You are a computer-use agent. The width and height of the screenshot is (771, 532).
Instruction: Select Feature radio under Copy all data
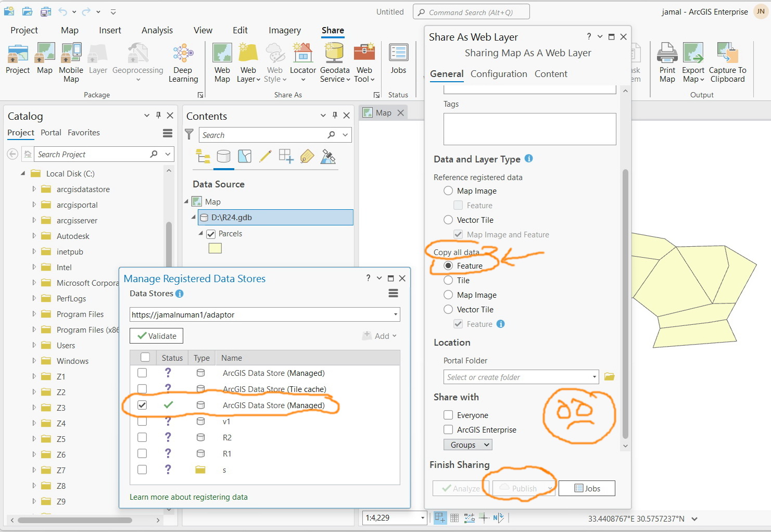pyautogui.click(x=448, y=266)
